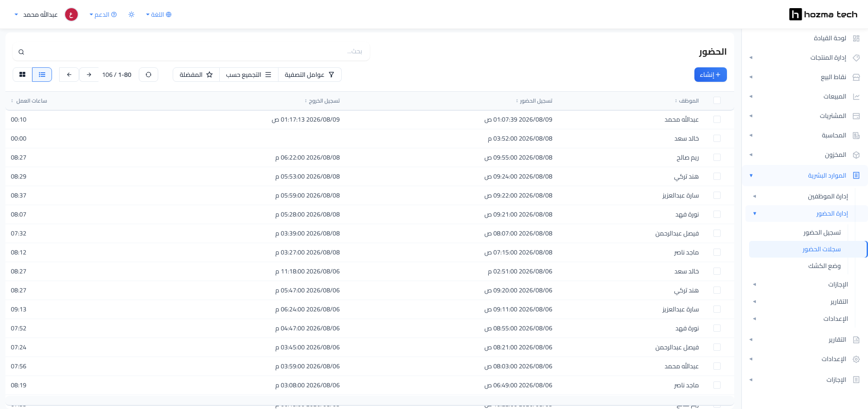868x409 pixels.
Task: Check the ماجد ناصر 2026/08/08 row
Action: [717, 252]
